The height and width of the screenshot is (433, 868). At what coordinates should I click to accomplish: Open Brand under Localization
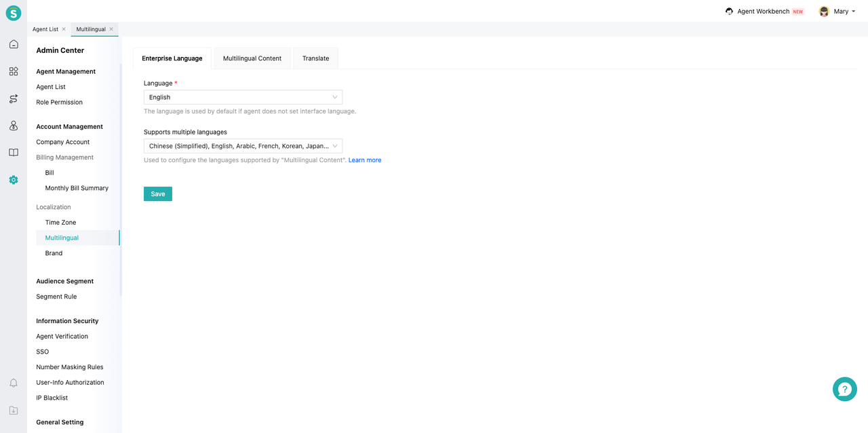click(54, 253)
